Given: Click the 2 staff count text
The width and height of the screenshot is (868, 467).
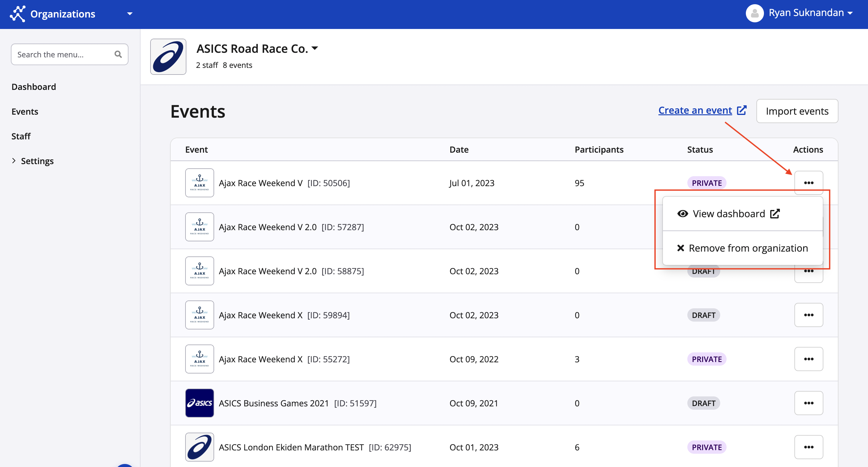Looking at the screenshot, I should (x=207, y=65).
